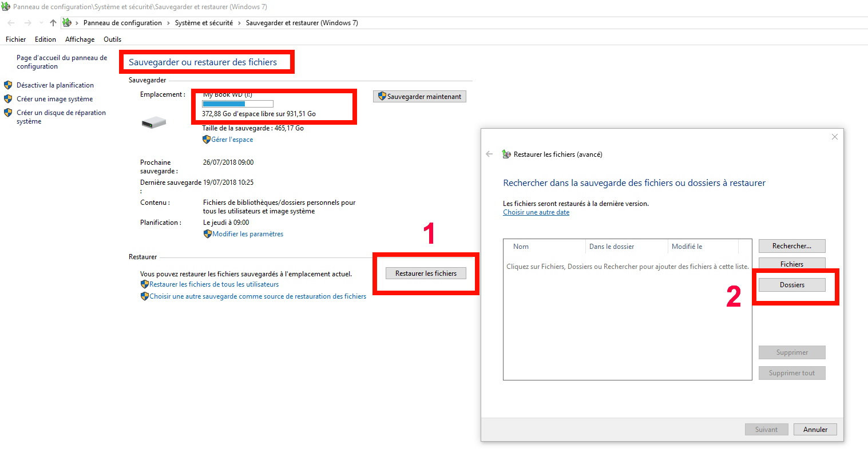This screenshot has height=468, width=868.
Task: Open the Créer une image système link
Action: 54,99
